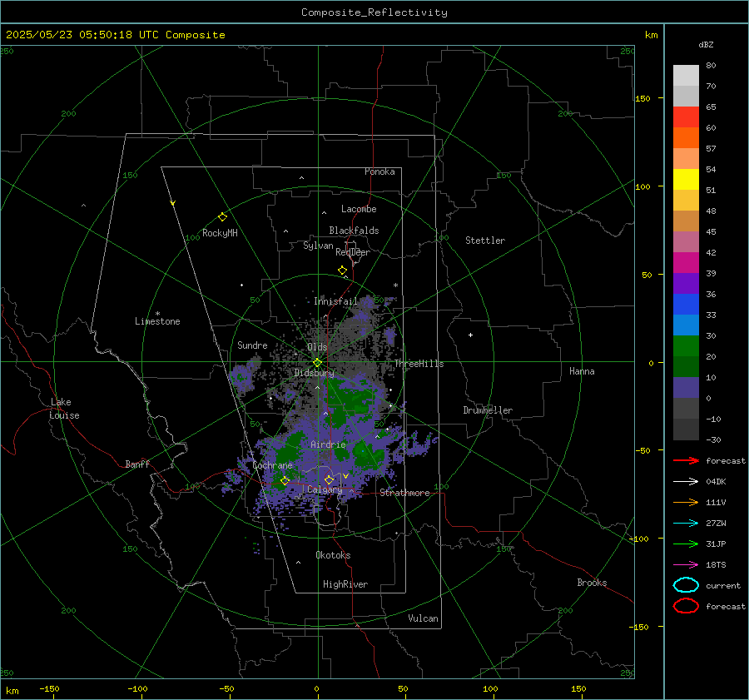Image resolution: width=749 pixels, height=700 pixels.
Task: Click the cyan 27ZW arrow icon
Action: click(686, 524)
